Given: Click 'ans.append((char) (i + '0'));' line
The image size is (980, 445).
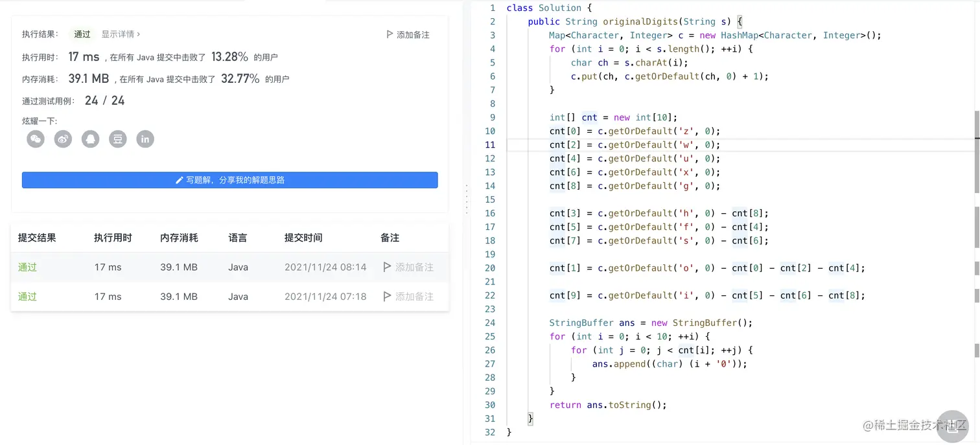Looking at the screenshot, I should (670, 363).
